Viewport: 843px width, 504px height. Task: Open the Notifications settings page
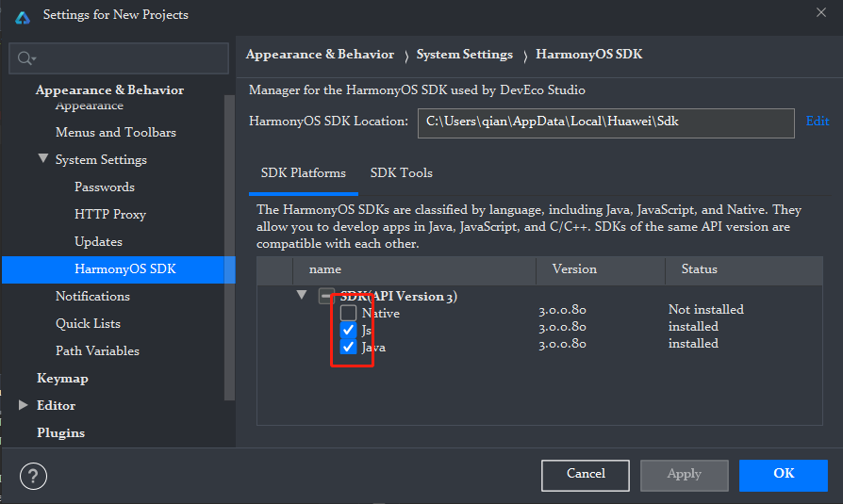[92, 296]
